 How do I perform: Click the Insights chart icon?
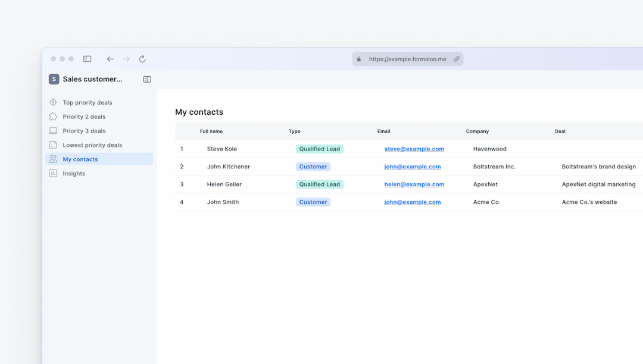click(53, 173)
